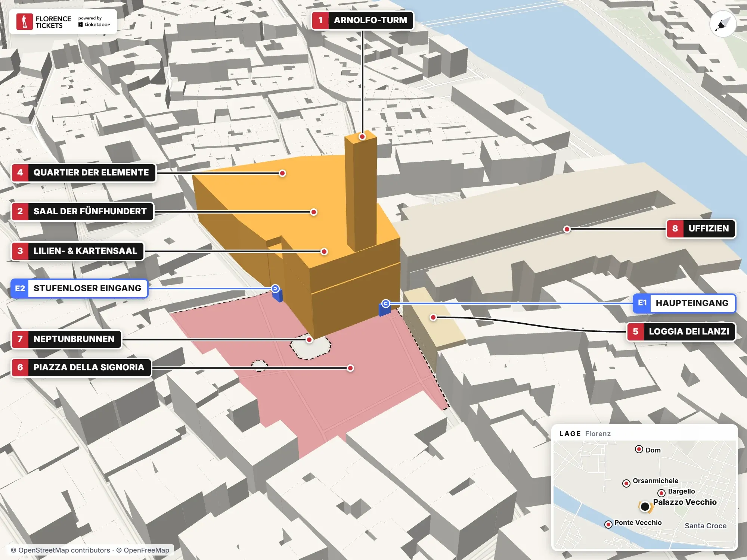Select the NEPTUNBRUNNEN label
The width and height of the screenshot is (747, 560).
[66, 339]
